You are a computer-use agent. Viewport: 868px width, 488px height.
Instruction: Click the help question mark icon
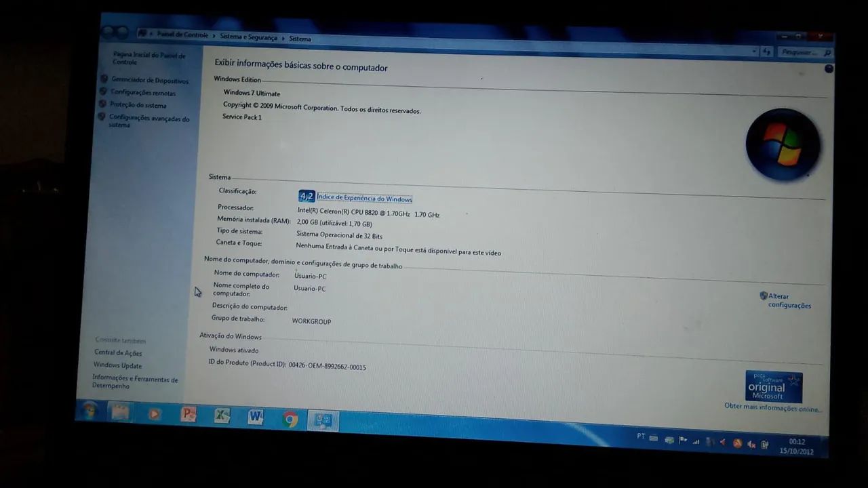coord(829,68)
